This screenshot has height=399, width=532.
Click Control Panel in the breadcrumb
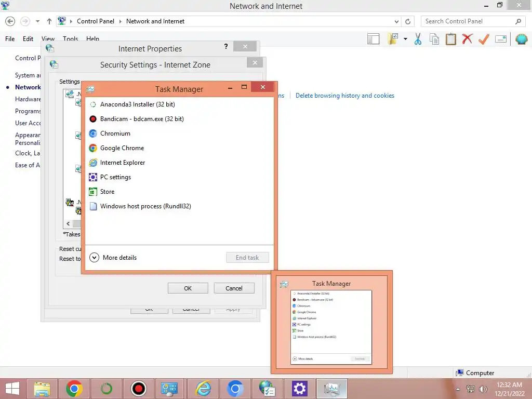coord(96,21)
